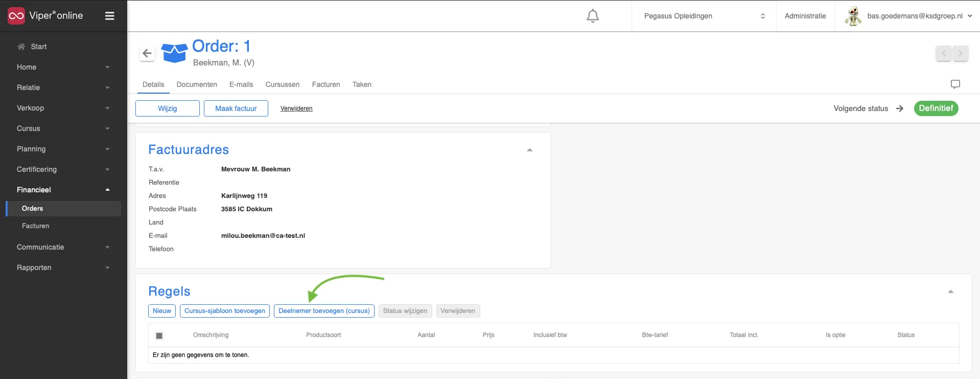This screenshot has height=379, width=980.
Task: Sort by Productsoort column header
Action: pos(323,335)
